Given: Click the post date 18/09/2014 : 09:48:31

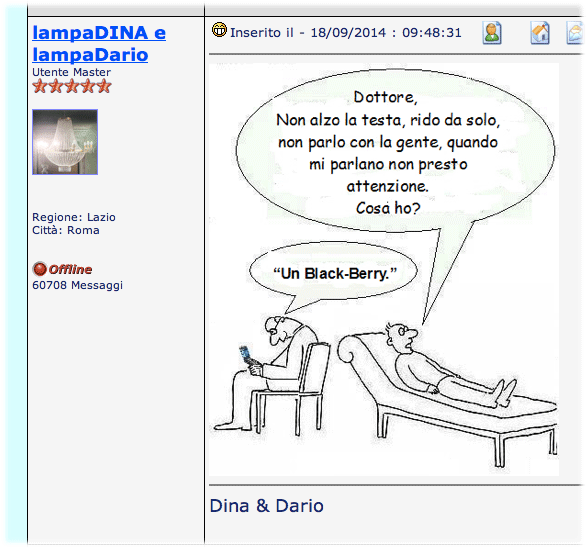Looking at the screenshot, I should coord(386,33).
